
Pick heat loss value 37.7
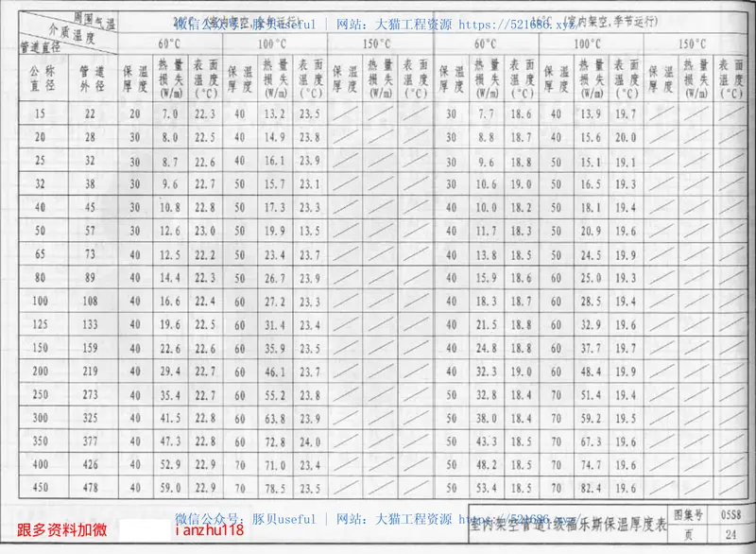[x=590, y=348]
